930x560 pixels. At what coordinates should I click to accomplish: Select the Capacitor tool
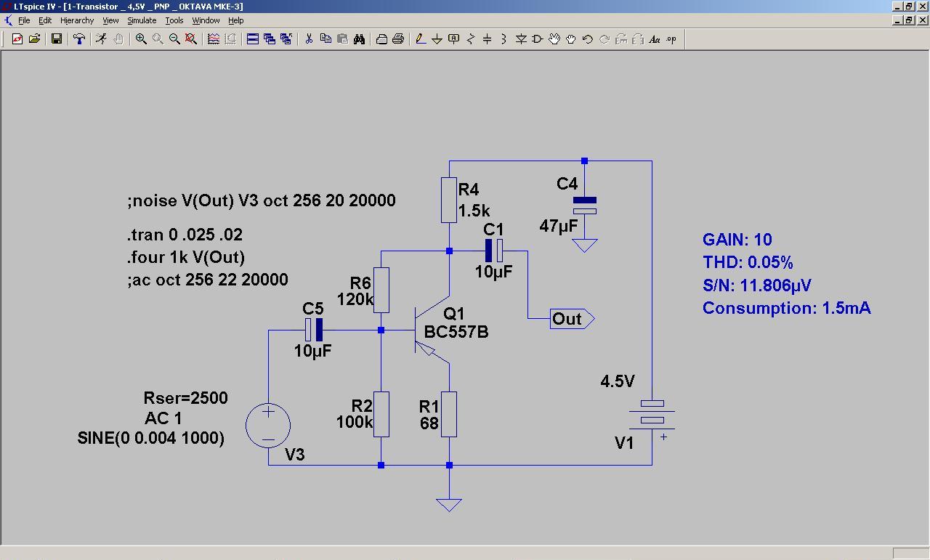pyautogui.click(x=487, y=39)
